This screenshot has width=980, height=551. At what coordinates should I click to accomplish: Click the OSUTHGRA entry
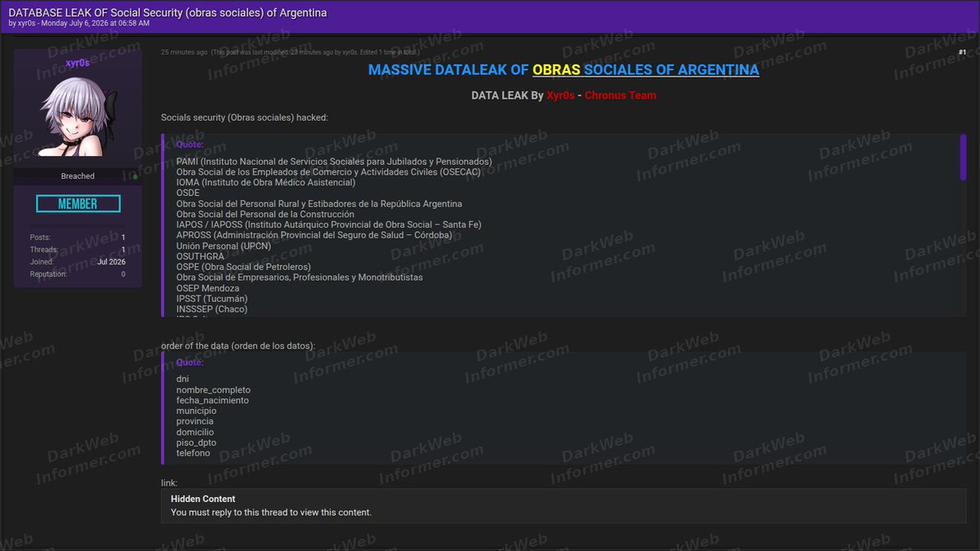click(x=200, y=256)
